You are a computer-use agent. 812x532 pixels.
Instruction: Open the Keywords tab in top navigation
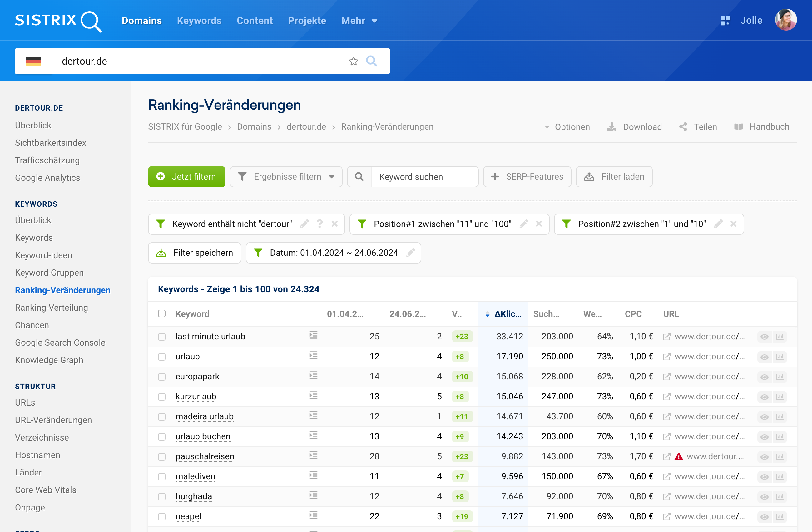[x=199, y=21]
